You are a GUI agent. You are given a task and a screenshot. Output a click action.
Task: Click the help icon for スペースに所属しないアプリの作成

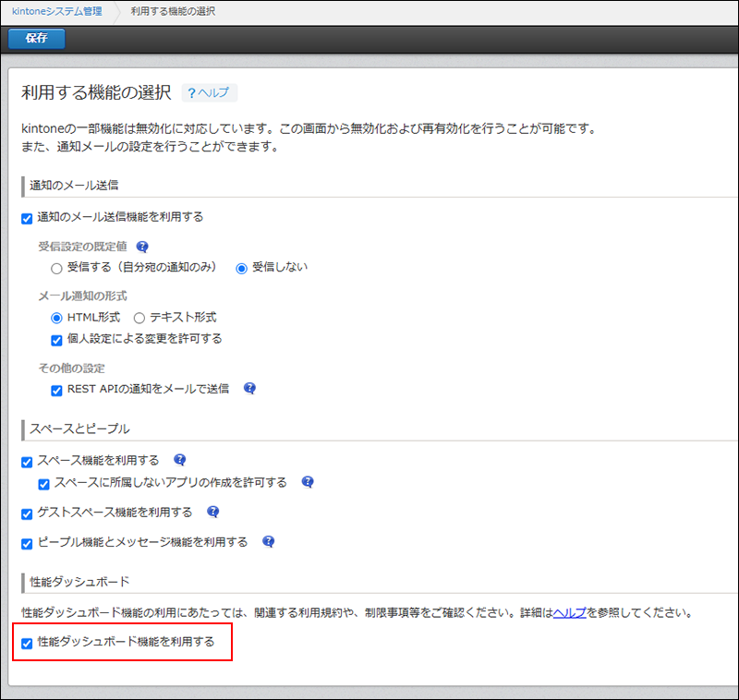pos(307,481)
